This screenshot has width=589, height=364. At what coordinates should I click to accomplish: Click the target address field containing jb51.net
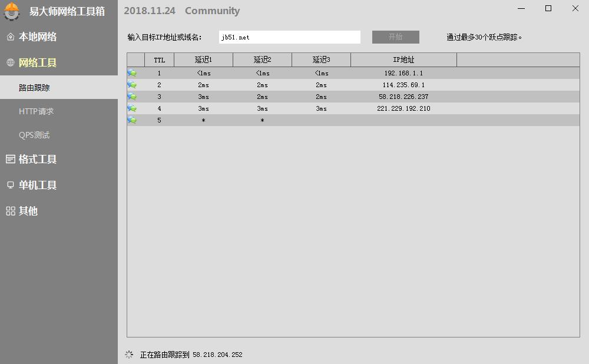coord(289,37)
